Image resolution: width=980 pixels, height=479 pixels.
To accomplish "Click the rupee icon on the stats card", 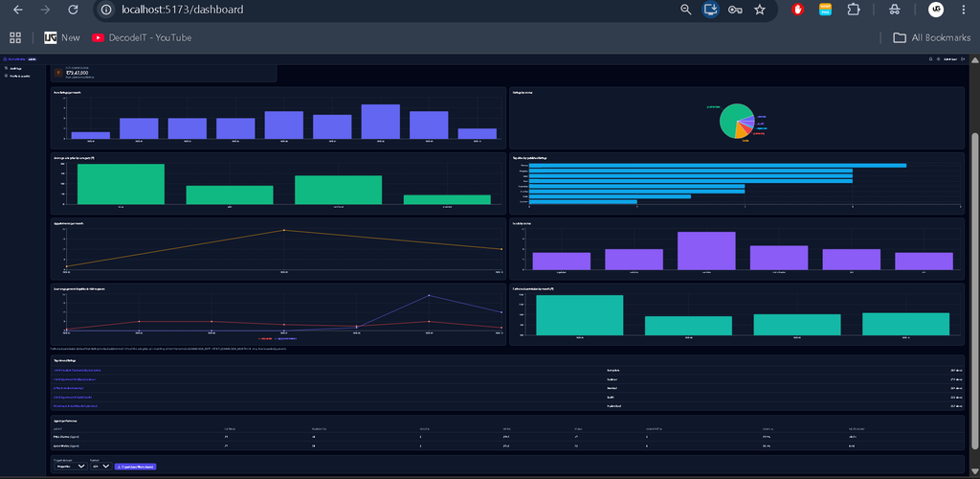I will point(58,73).
